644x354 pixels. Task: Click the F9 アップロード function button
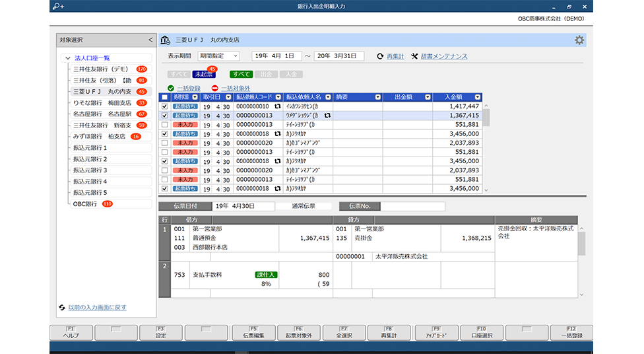point(436,332)
